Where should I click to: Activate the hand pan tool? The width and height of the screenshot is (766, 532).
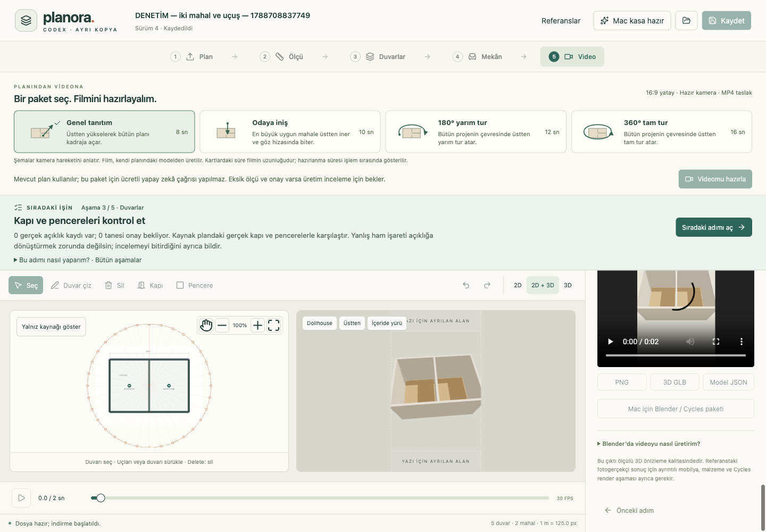pyautogui.click(x=206, y=325)
